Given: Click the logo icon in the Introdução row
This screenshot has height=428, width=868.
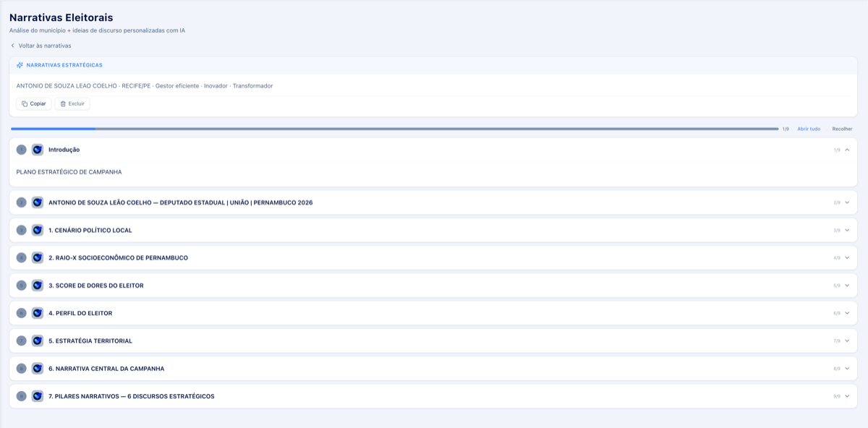Looking at the screenshot, I should pos(38,150).
